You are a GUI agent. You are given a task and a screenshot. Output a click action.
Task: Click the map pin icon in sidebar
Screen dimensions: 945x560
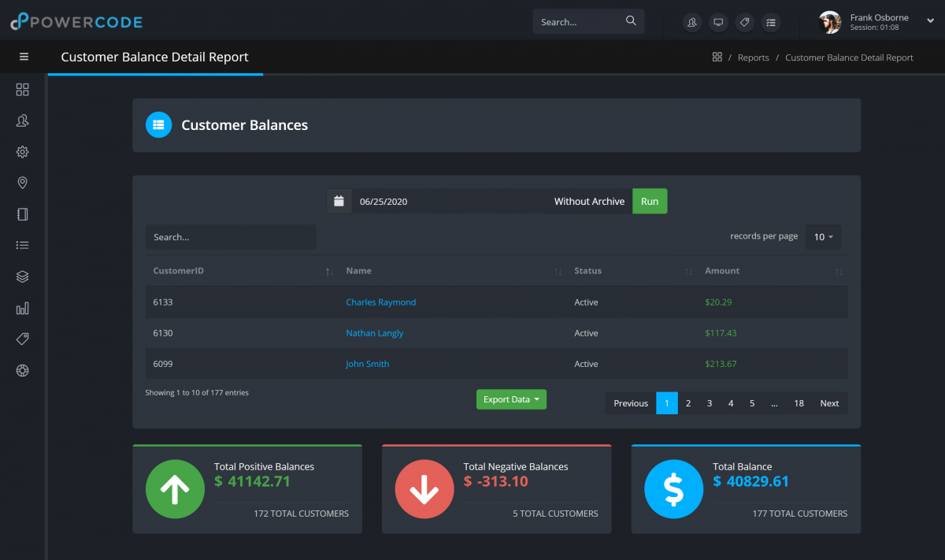(x=22, y=182)
